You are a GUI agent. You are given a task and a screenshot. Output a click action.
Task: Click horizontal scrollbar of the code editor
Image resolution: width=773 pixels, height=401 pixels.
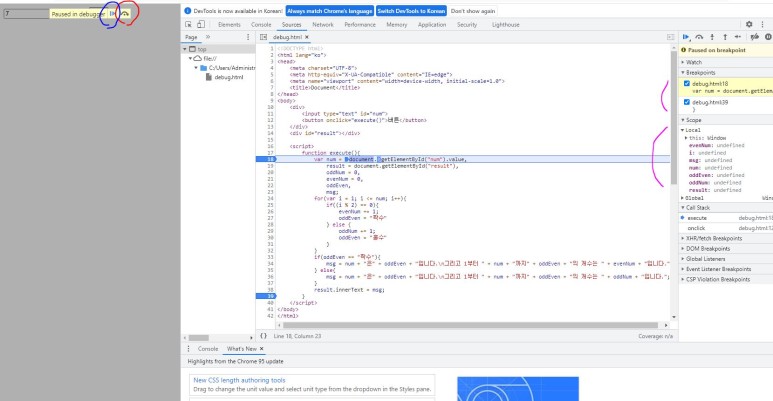click(x=471, y=325)
